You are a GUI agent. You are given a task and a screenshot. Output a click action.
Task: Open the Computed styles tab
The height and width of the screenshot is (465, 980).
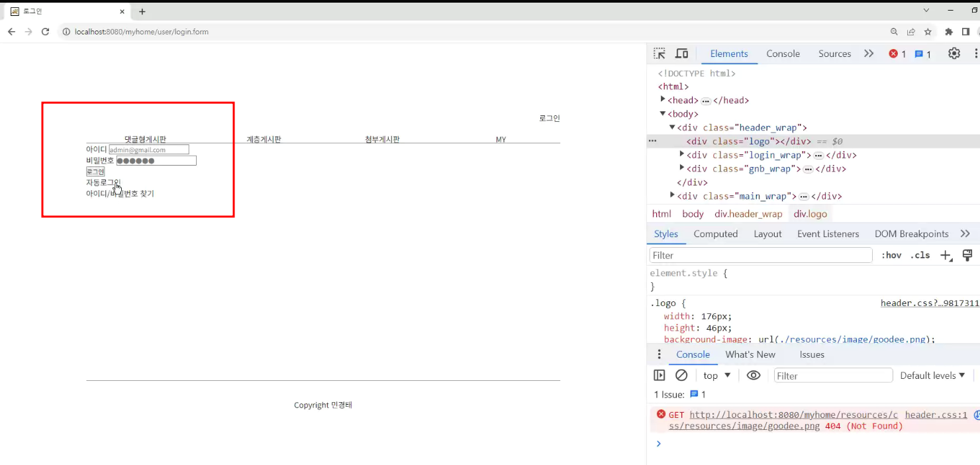[x=716, y=234]
